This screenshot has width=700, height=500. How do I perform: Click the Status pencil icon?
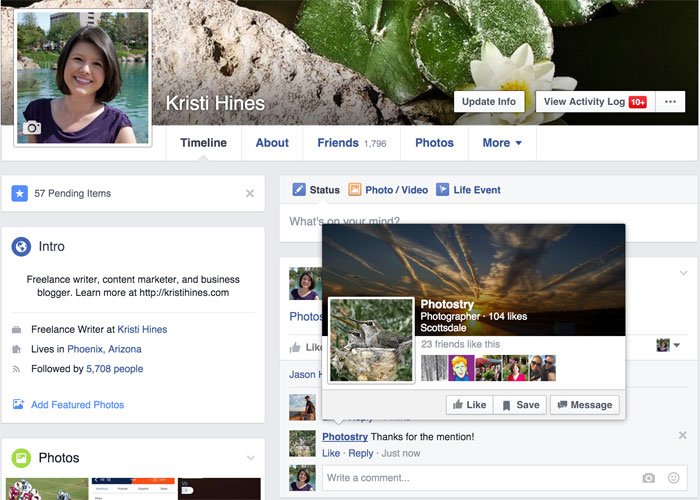299,190
